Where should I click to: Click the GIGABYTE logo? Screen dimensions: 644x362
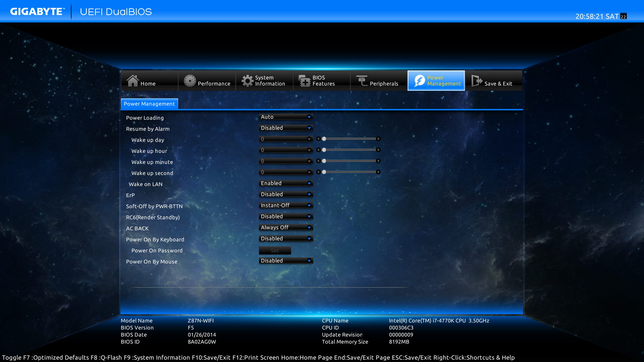point(37,12)
